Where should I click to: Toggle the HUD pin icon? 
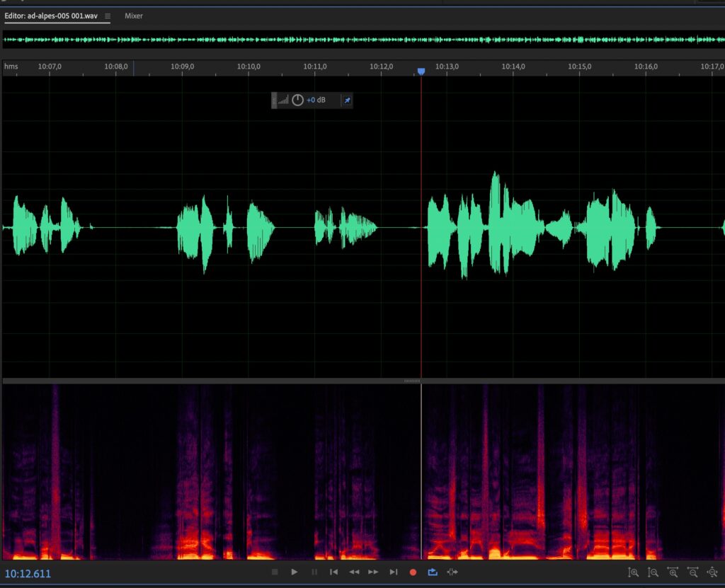click(x=347, y=100)
